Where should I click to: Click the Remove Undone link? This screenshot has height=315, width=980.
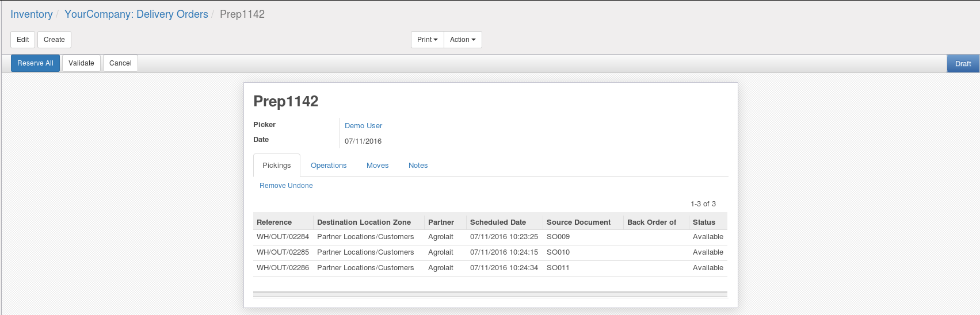pos(286,186)
